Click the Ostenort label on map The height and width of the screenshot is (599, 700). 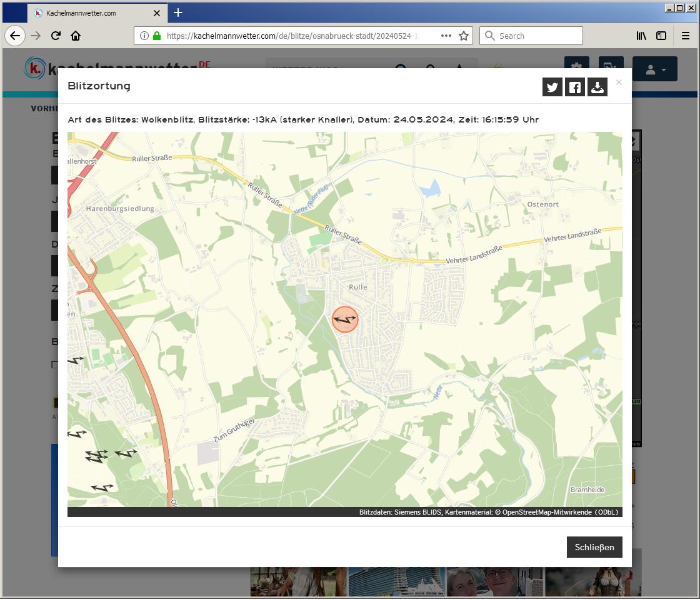click(543, 204)
